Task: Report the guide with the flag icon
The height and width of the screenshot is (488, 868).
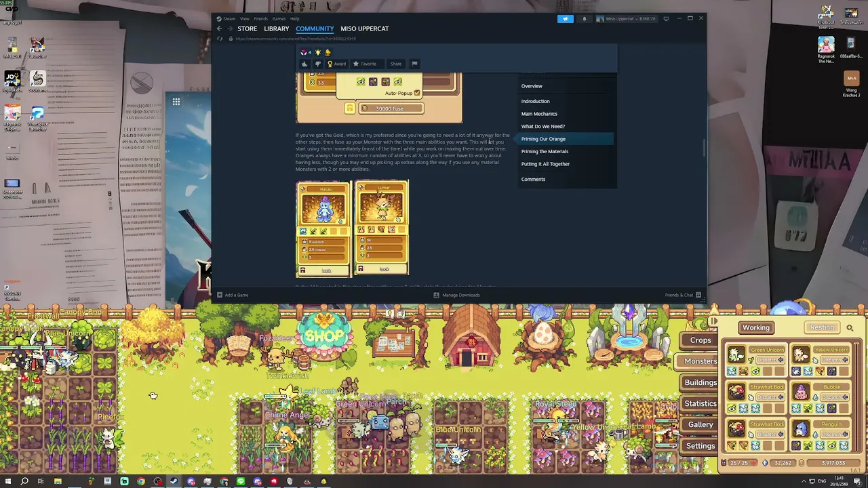Action: [414, 64]
